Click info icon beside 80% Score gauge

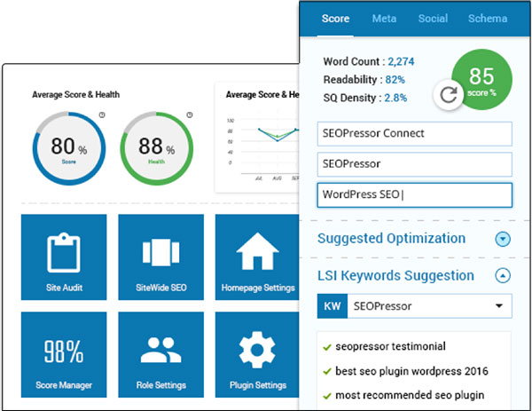[102, 115]
